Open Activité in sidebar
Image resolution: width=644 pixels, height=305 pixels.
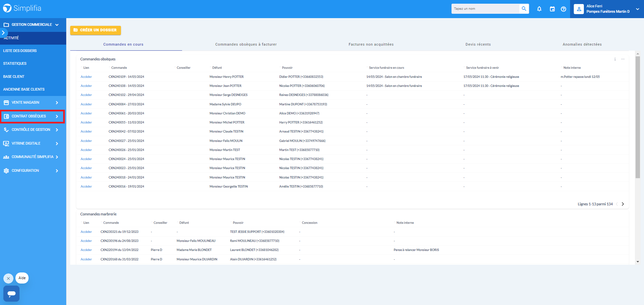33,38
